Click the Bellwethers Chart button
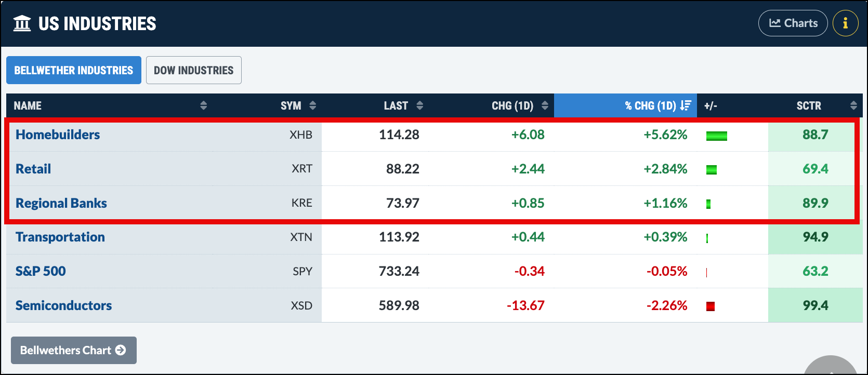Image resolution: width=868 pixels, height=375 pixels. click(x=74, y=350)
